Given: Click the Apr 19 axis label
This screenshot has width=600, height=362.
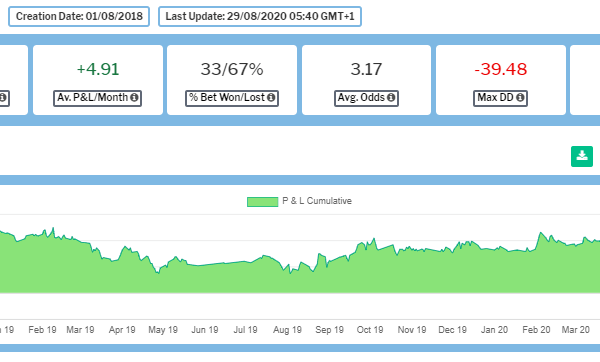Looking at the screenshot, I should (122, 330).
